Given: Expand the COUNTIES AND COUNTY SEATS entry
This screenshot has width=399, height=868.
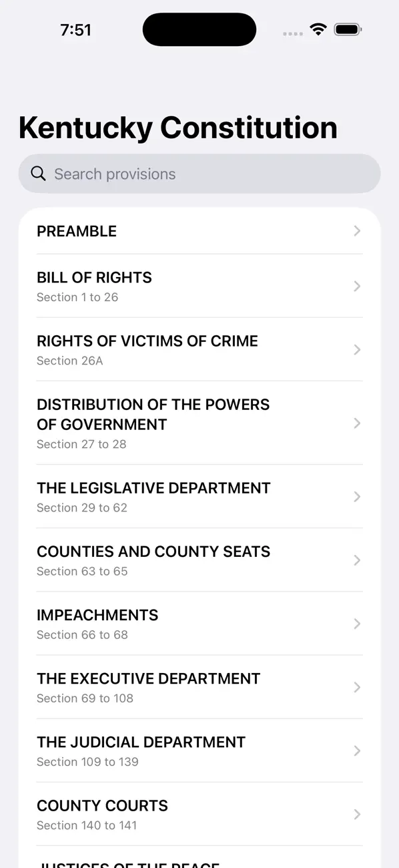Looking at the screenshot, I should coord(200,560).
